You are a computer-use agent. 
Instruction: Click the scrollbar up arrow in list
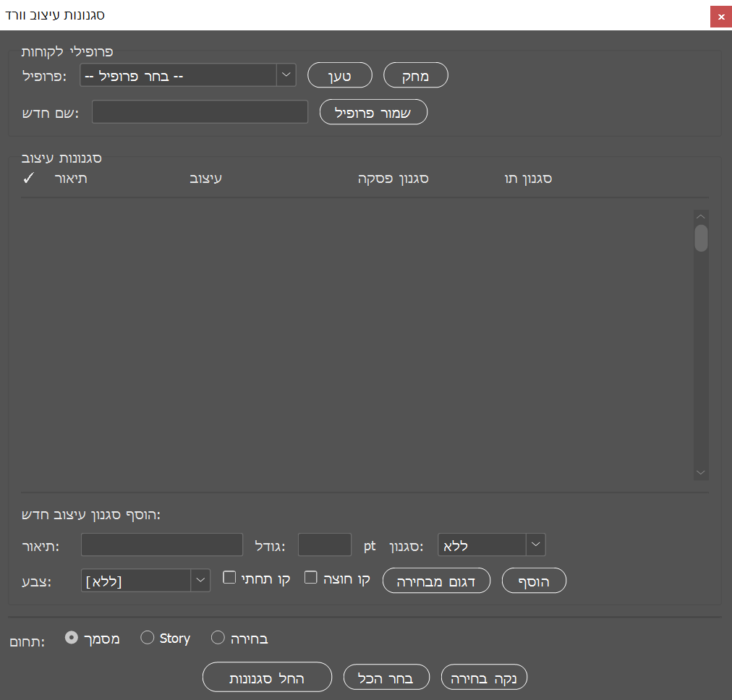pyautogui.click(x=700, y=216)
